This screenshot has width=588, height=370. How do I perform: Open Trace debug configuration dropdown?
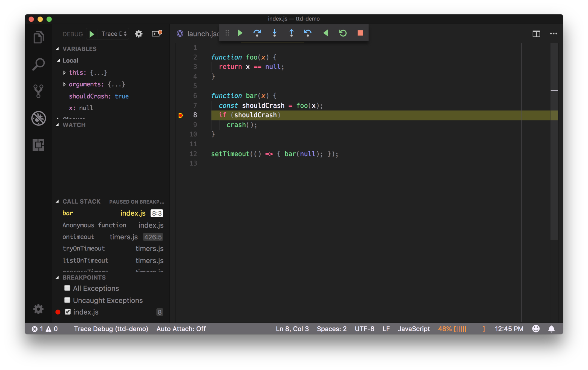114,34
